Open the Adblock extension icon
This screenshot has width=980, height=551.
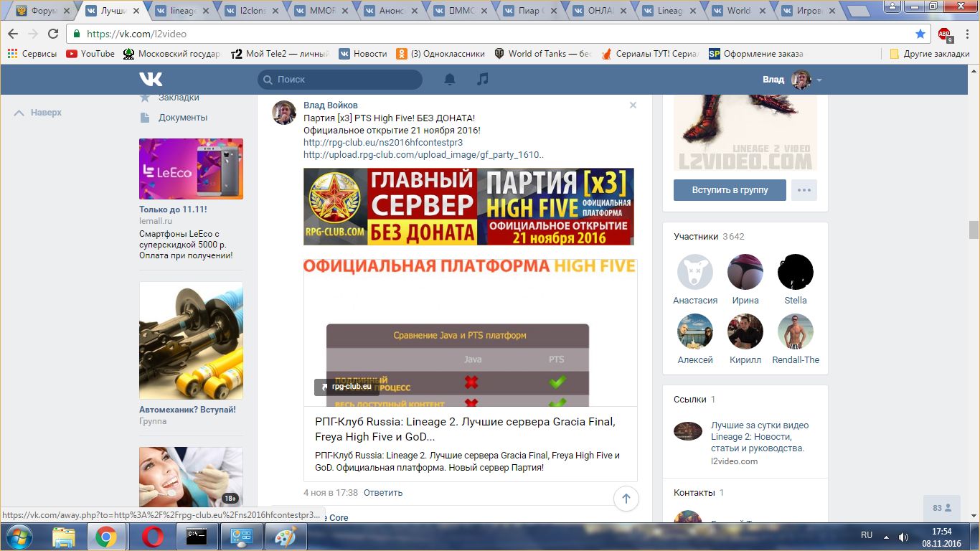click(x=944, y=34)
